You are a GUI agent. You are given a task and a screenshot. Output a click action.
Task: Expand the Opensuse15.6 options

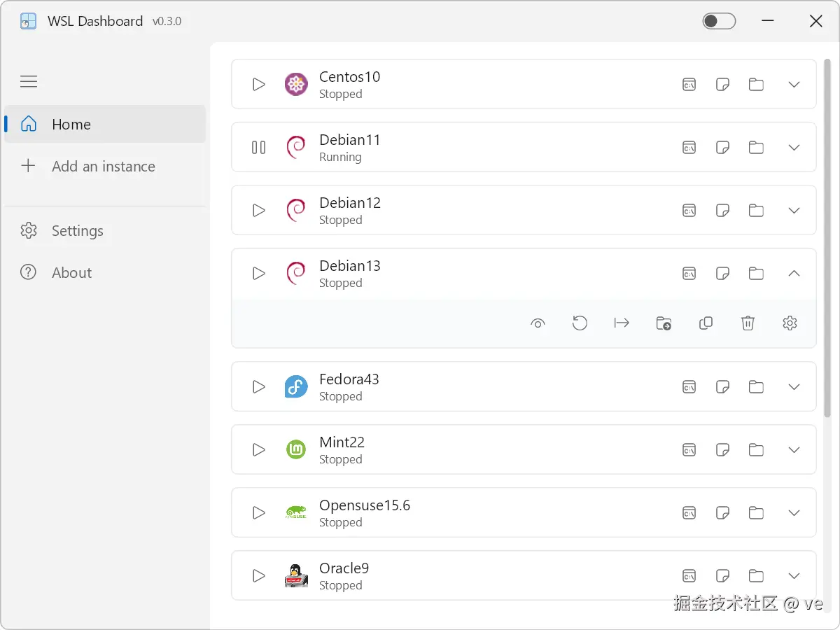point(794,513)
